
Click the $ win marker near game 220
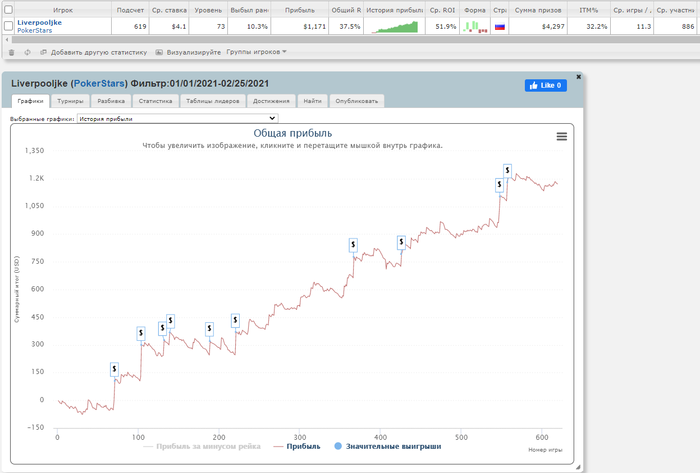tap(235, 320)
